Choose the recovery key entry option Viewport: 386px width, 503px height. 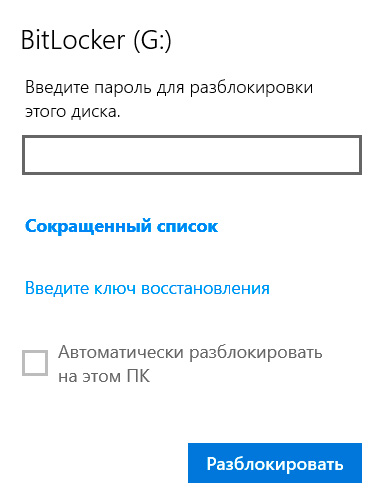[147, 288]
